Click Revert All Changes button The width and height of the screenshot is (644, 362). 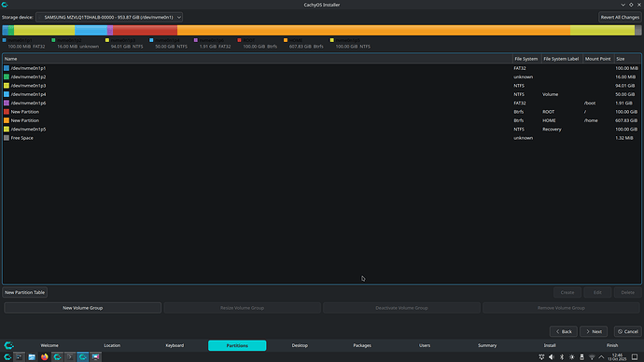pos(620,17)
